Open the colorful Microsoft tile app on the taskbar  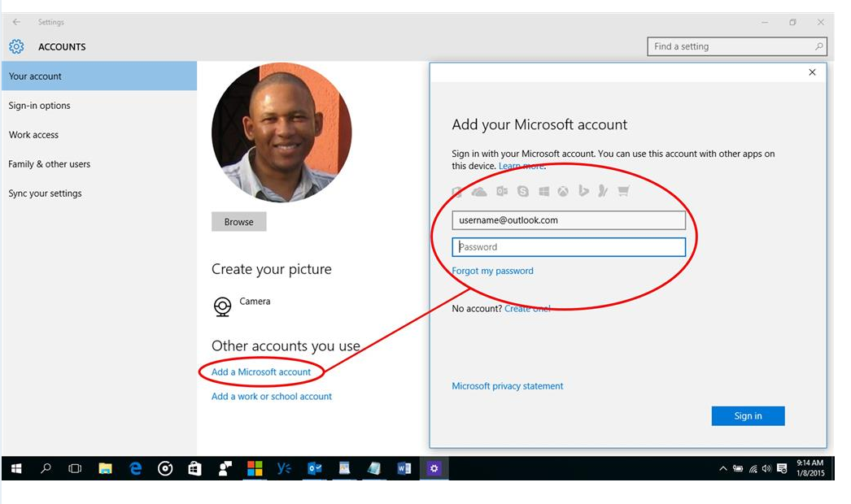click(255, 468)
